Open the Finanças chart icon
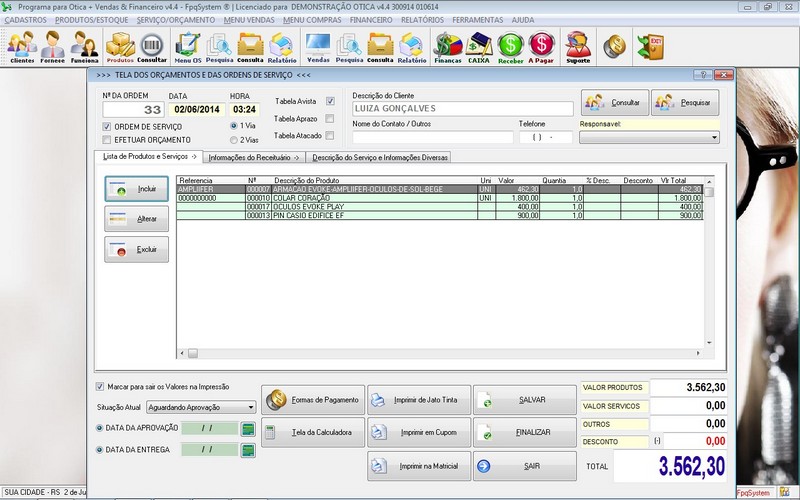Image resolution: width=800 pixels, height=500 pixels. pyautogui.click(x=447, y=46)
